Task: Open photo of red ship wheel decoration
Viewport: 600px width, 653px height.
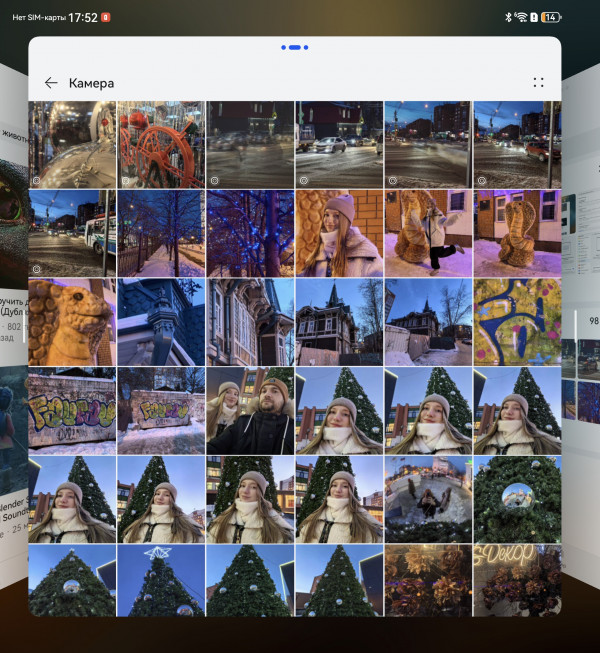Action: click(x=161, y=145)
